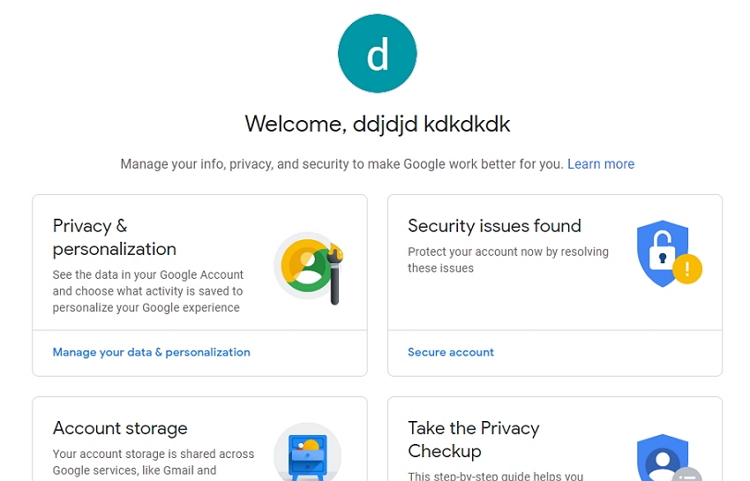Viewport: 750px width, 481px height.
Task: Click the Account storage drawer cabinet icon
Action: click(x=308, y=454)
